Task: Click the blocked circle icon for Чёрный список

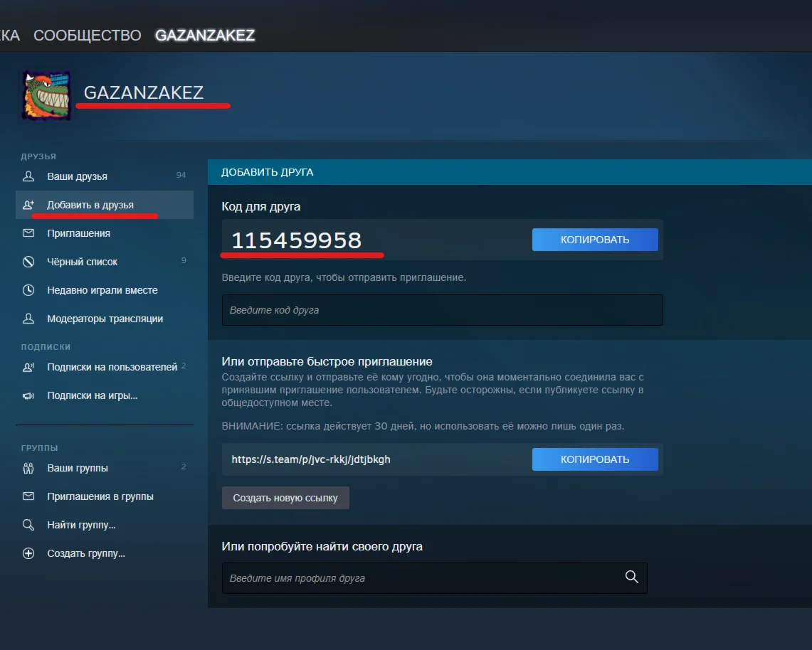Action: 28,262
